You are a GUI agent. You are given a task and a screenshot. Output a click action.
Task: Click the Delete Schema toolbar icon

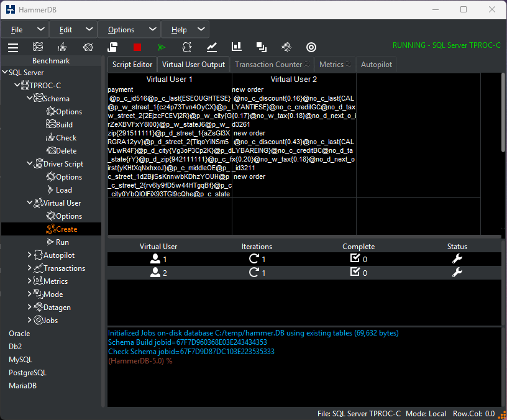click(88, 47)
